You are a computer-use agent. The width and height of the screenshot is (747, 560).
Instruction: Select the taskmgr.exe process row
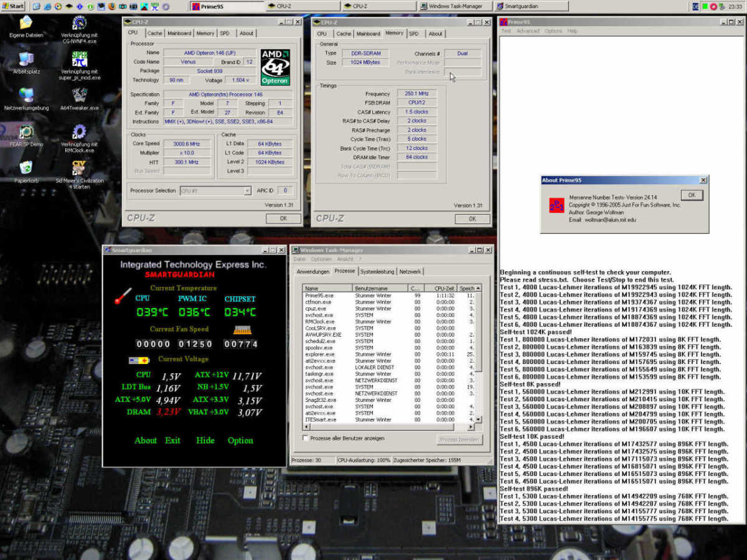(389, 374)
